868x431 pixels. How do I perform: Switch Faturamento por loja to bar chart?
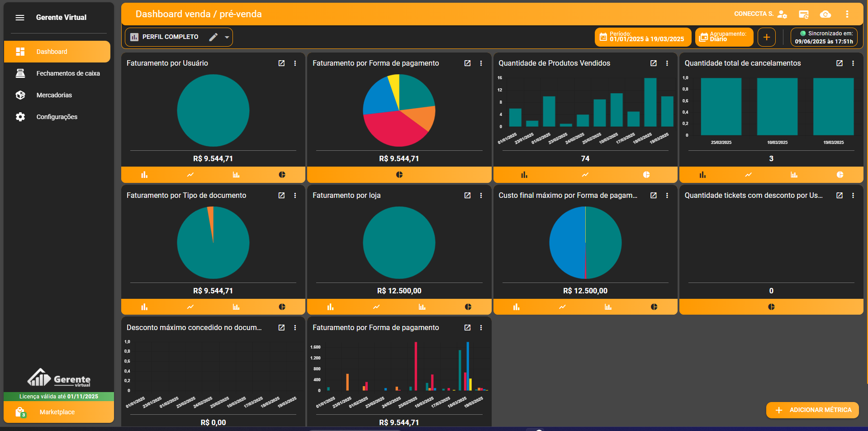[330, 307]
